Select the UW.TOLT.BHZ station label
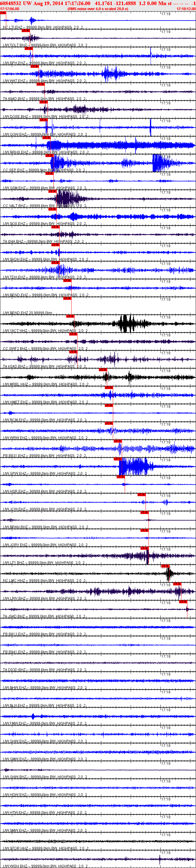The width and height of the screenshot is (196, 868). point(45,45)
